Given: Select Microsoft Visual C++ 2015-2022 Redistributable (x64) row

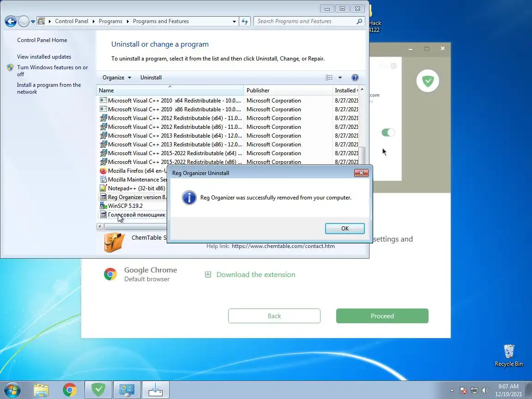Looking at the screenshot, I should coord(229,153).
